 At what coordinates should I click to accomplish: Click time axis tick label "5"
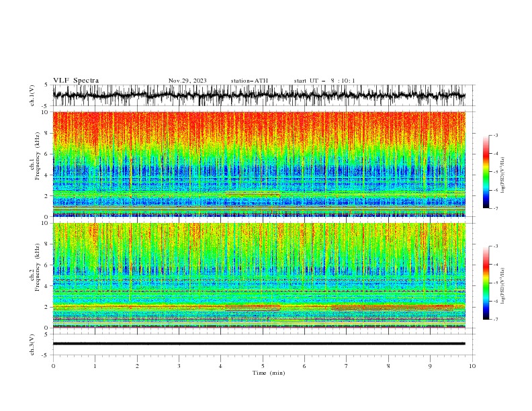click(263, 366)
